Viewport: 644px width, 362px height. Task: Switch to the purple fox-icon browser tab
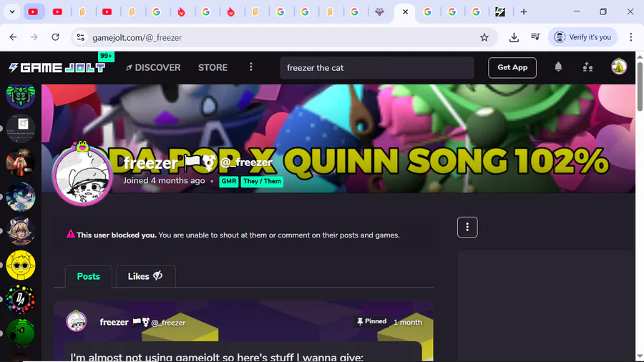tap(379, 12)
